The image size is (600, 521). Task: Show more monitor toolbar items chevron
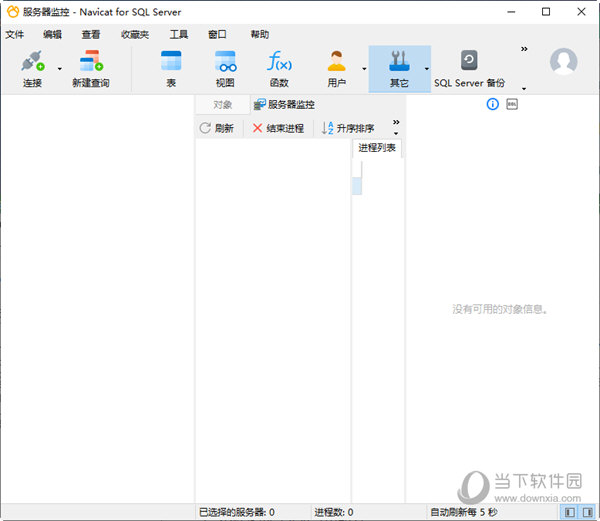click(x=396, y=122)
